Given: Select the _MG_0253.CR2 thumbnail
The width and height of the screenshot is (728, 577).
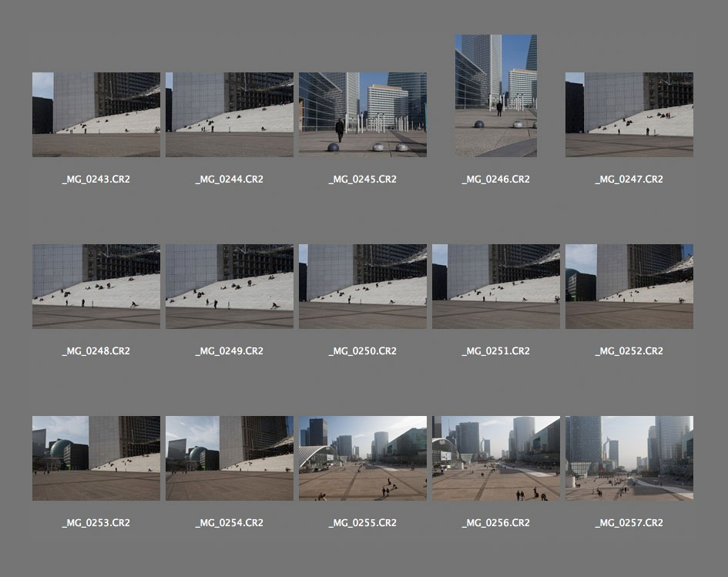Looking at the screenshot, I should tap(96, 458).
